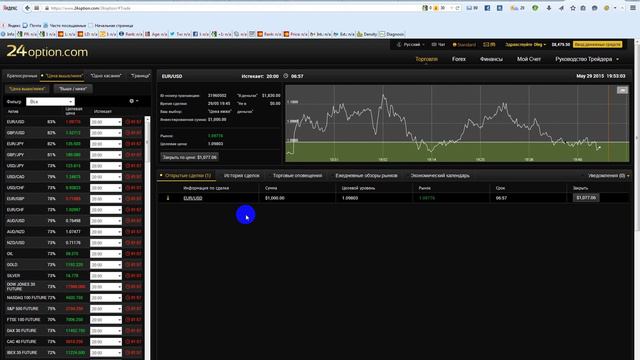Click the browser back arrow button
640x360 pixels.
[27, 8]
